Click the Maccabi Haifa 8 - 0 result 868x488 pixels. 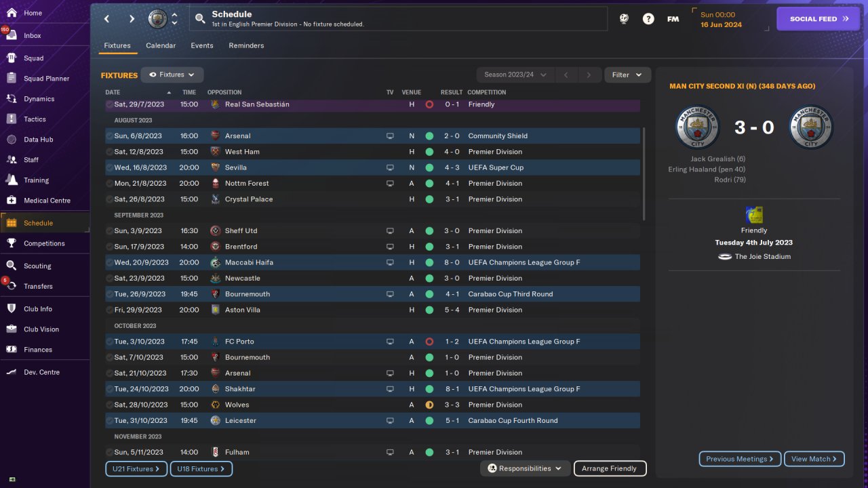[x=451, y=262]
